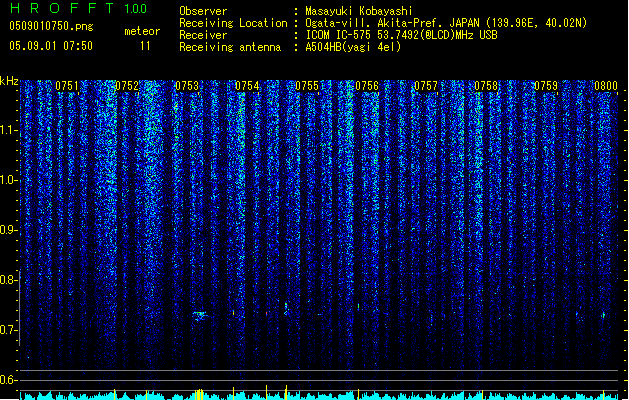629x400 pixels.
Task: Click the 0755 time marker
Action: click(307, 86)
